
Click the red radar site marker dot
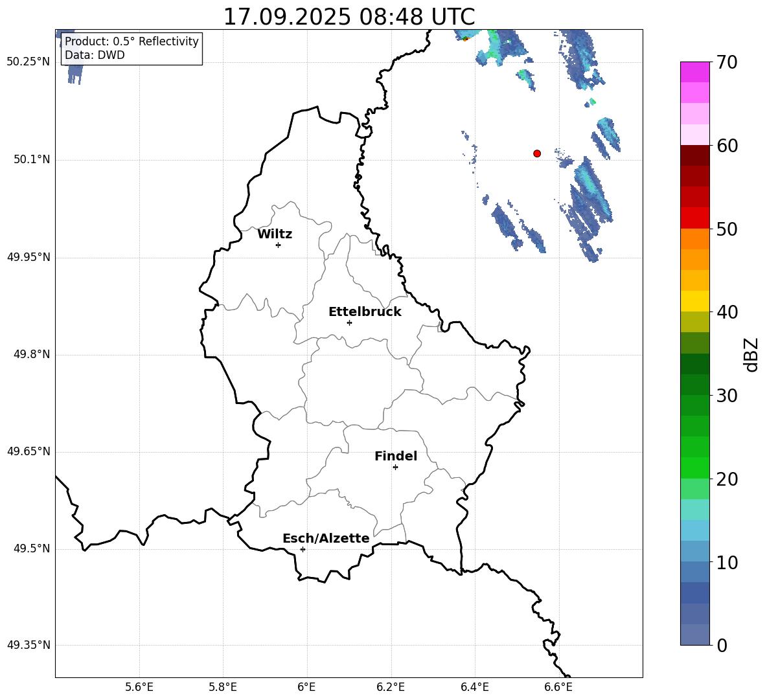537,153
